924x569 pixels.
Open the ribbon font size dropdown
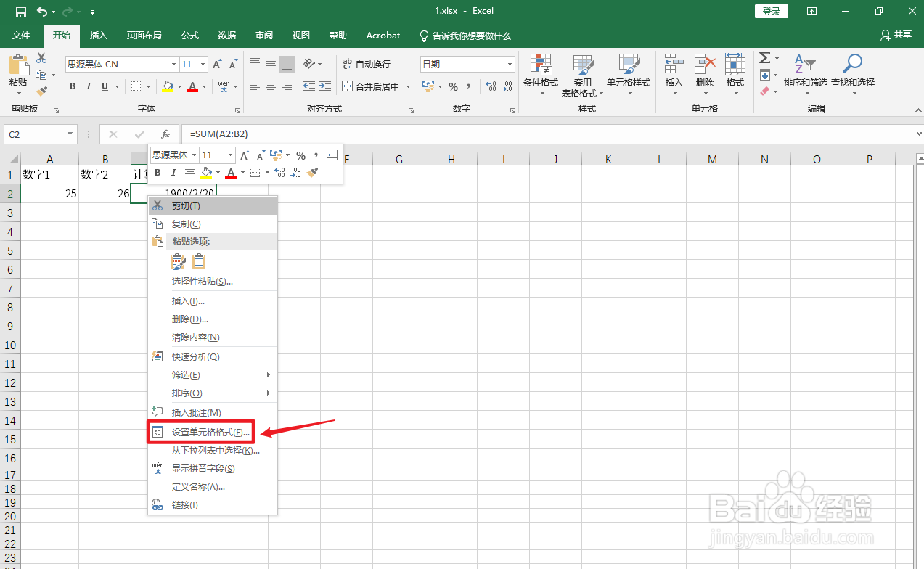203,64
